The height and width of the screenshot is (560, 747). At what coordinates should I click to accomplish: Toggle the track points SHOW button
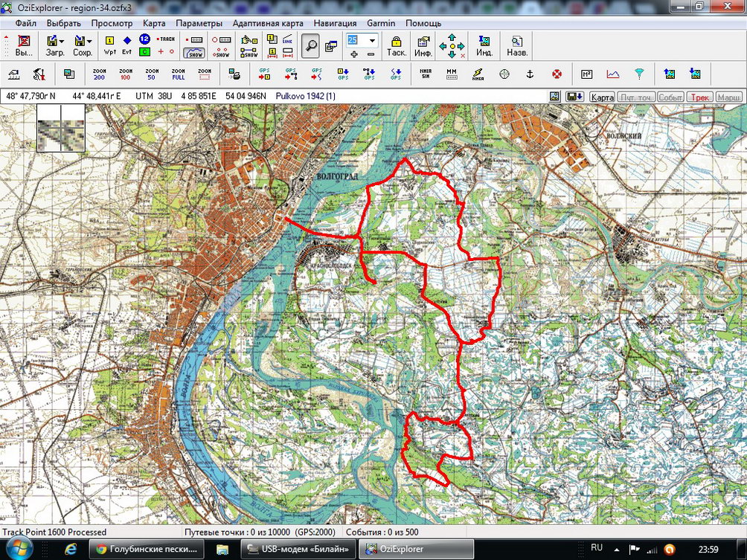[x=222, y=53]
